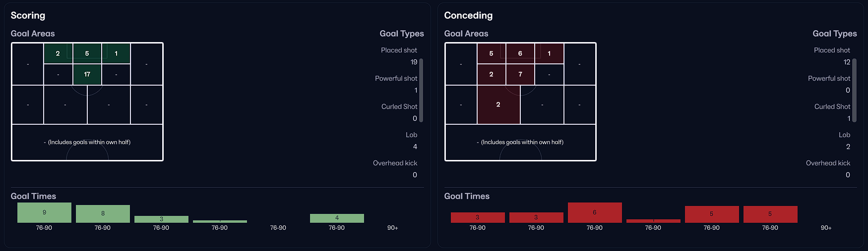Click the Scoring Goal Types scrollbar

(421, 90)
